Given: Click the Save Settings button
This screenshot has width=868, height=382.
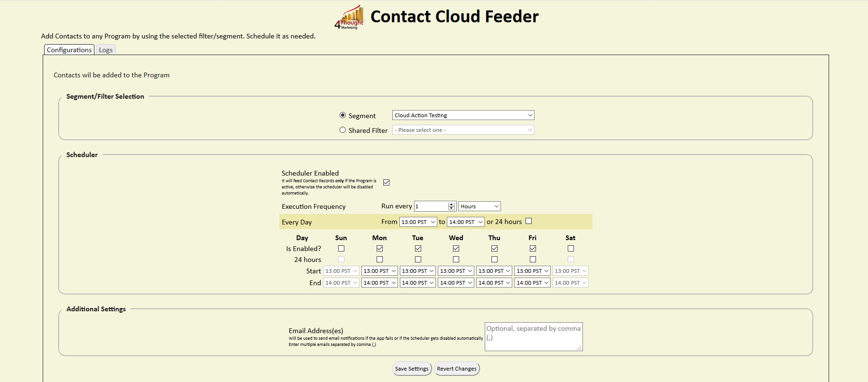Looking at the screenshot, I should [412, 369].
